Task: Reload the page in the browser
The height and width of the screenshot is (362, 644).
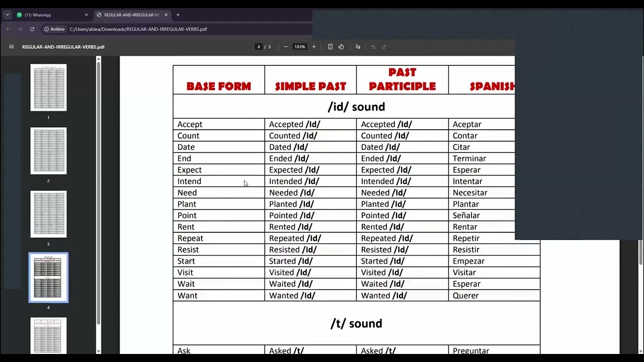Action: 32,29
